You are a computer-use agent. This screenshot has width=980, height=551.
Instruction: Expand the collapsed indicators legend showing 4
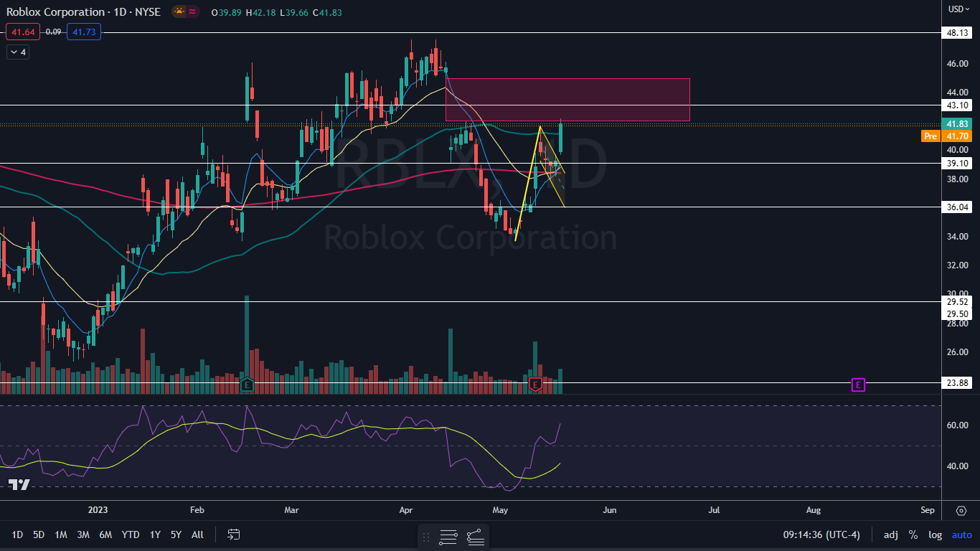tap(17, 52)
